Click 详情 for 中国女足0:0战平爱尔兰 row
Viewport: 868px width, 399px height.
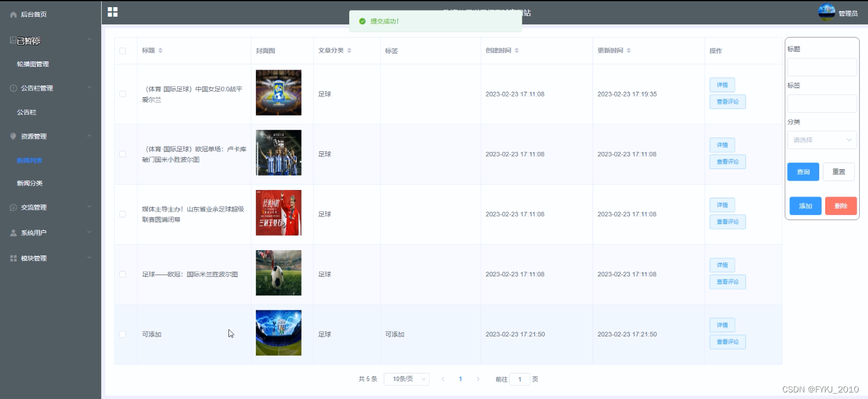(722, 85)
